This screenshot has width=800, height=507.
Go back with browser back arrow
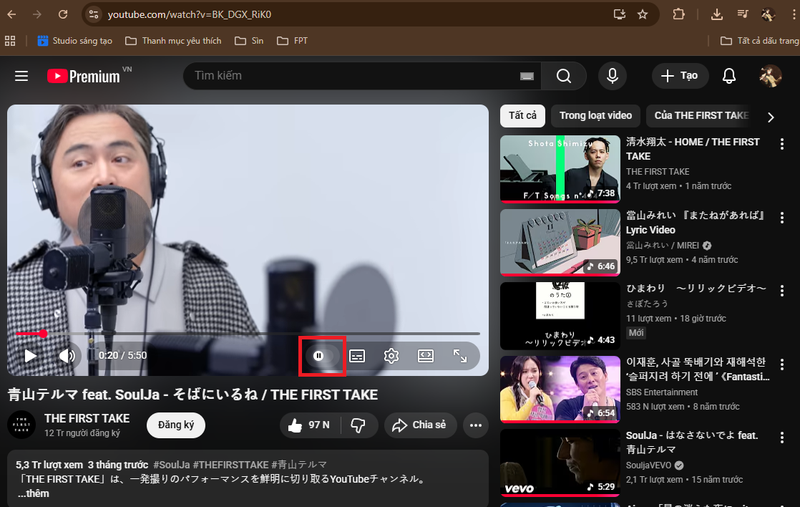[x=11, y=14]
